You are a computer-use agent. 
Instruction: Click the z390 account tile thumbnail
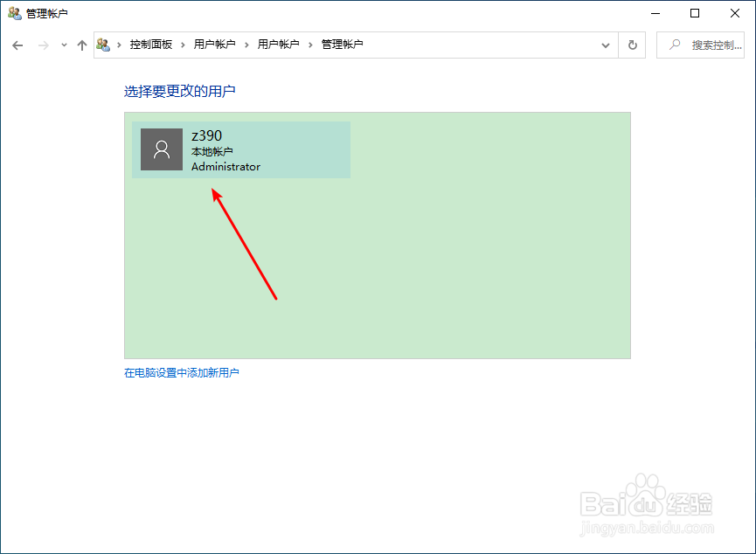tap(161, 149)
